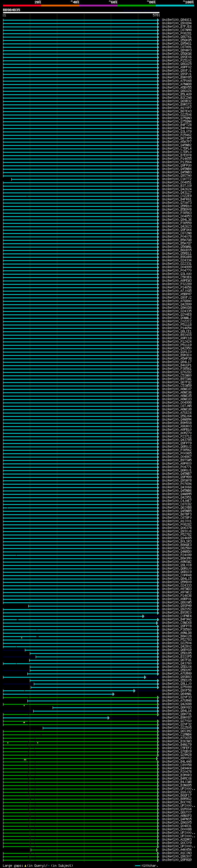Select hit label UniRef100_Q9SB83

[176, 677]
